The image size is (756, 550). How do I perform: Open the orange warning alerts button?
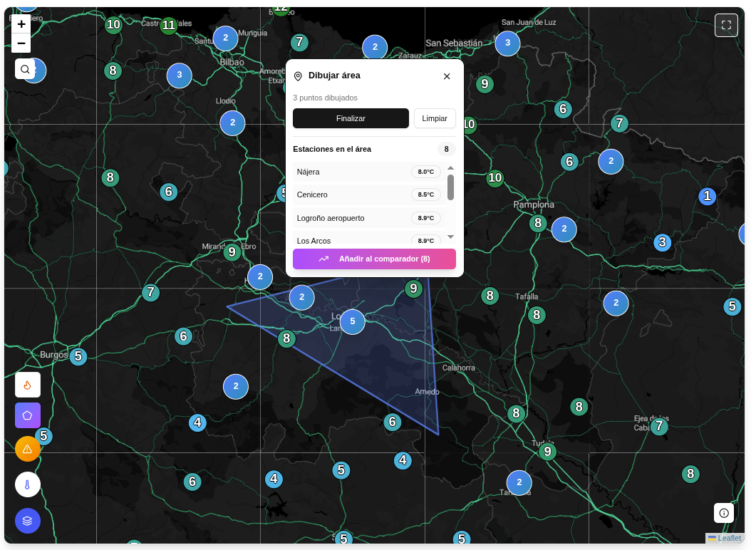click(28, 449)
